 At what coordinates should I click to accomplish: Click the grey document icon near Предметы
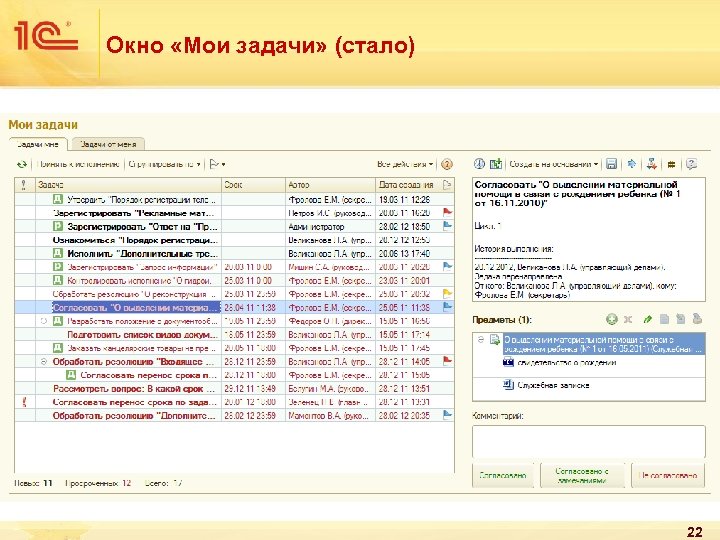pyautogui.click(x=664, y=319)
